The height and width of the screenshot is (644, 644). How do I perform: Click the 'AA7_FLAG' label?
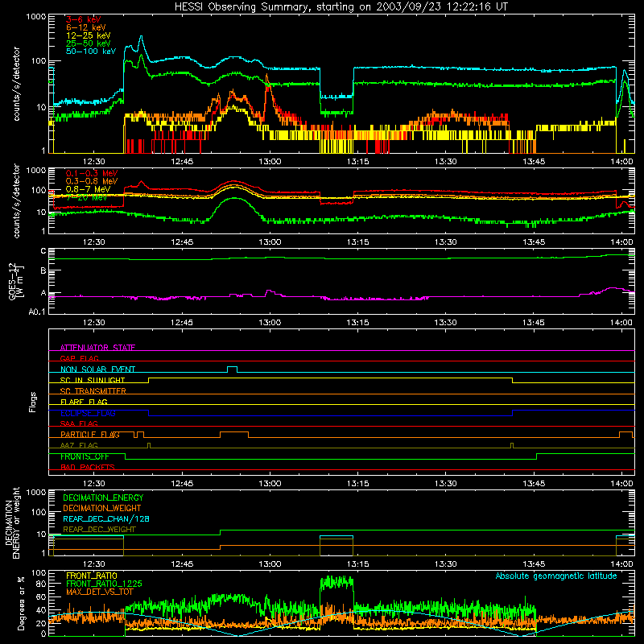79,445
